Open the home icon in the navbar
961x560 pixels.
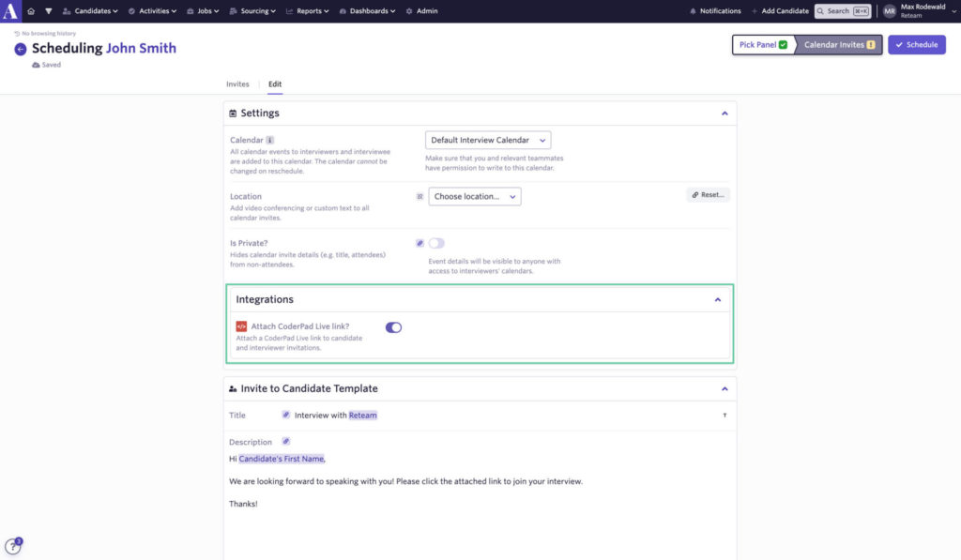coord(33,10)
